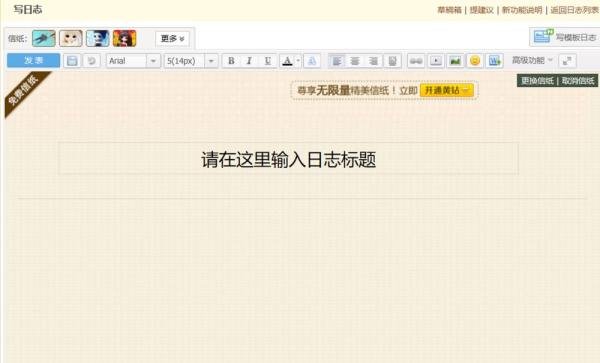Select the first teal stationery thumbnail

click(44, 38)
